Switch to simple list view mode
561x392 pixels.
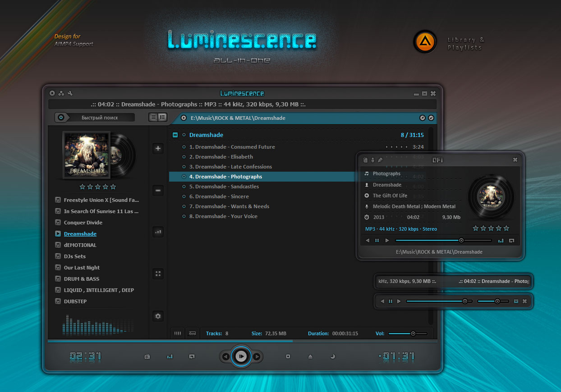pos(153,117)
